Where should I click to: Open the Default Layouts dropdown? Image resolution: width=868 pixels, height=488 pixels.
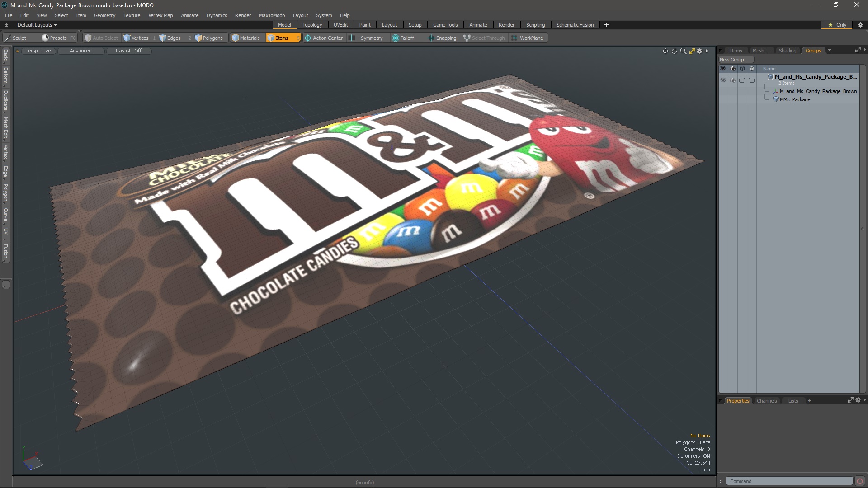tap(37, 25)
